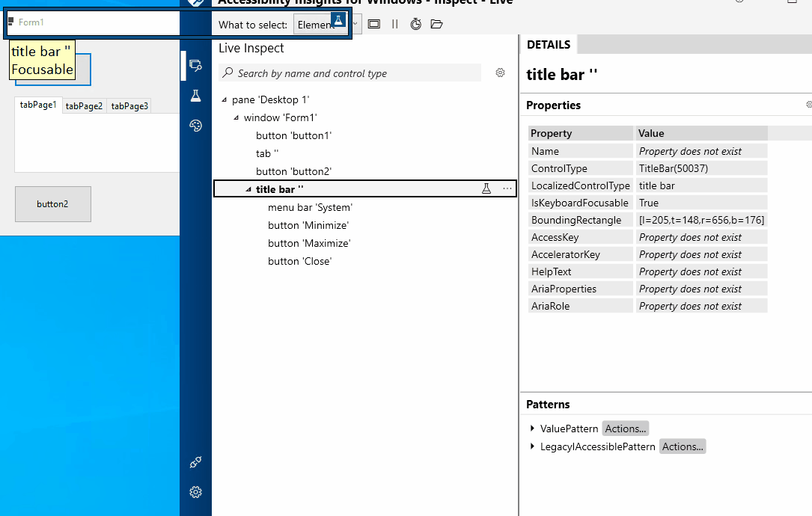Open Color Contrast via the palette icon
812x516 pixels.
click(195, 126)
